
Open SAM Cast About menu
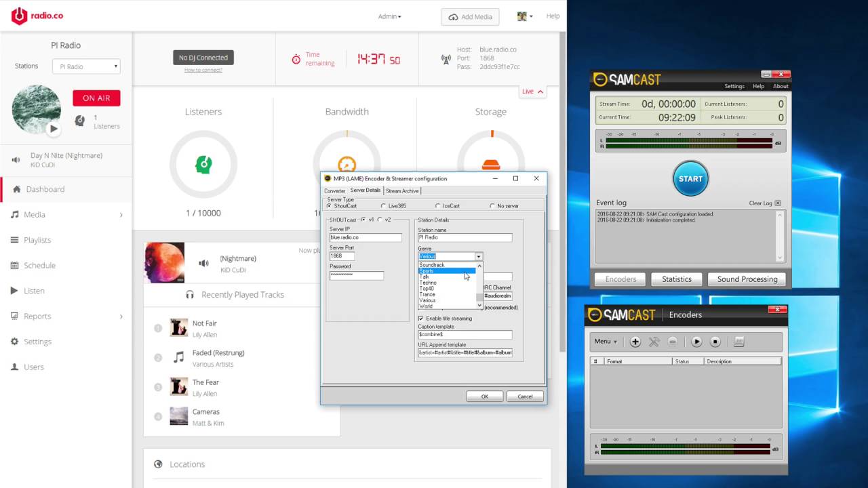coord(781,87)
